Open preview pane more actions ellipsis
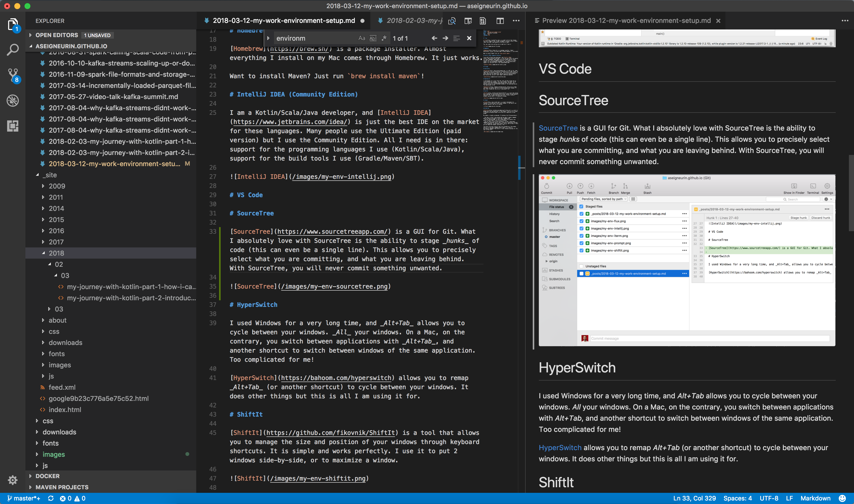The height and width of the screenshot is (504, 854). tap(845, 21)
